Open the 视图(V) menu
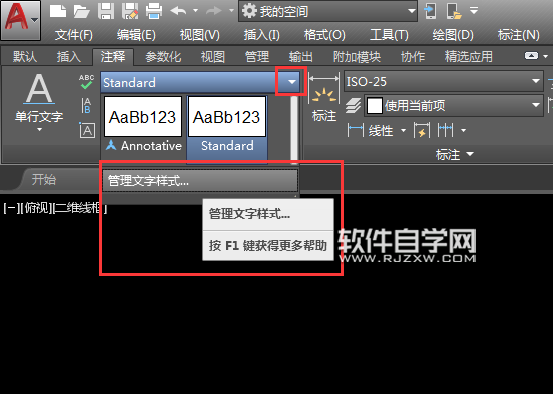This screenshot has height=394, width=553. click(200, 35)
